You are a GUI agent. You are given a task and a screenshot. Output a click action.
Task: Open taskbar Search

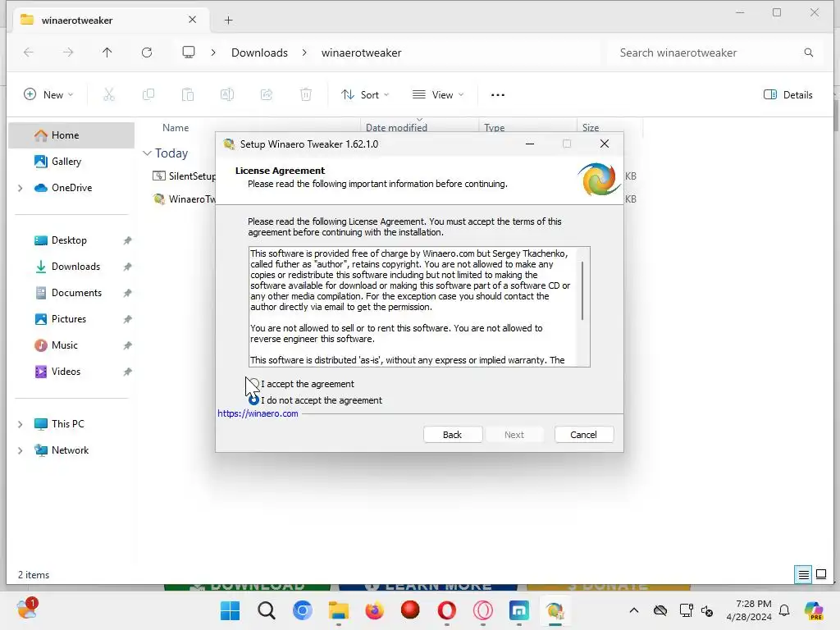(x=267, y=610)
